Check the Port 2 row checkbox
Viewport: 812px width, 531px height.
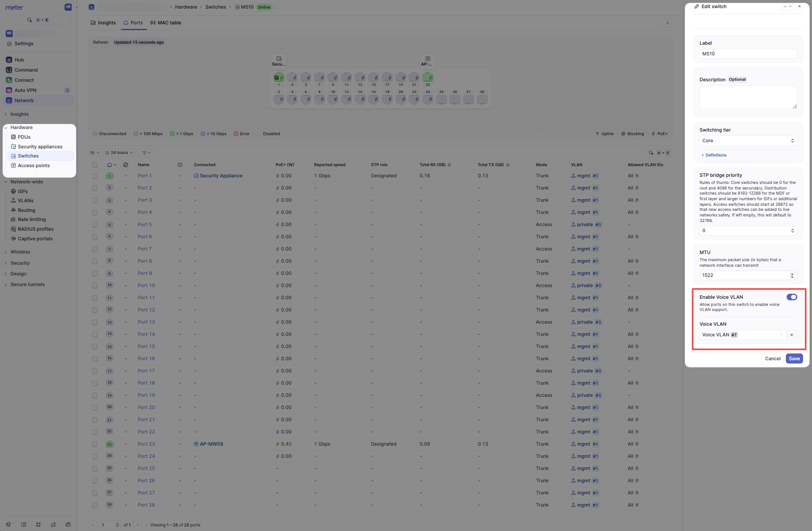point(95,188)
